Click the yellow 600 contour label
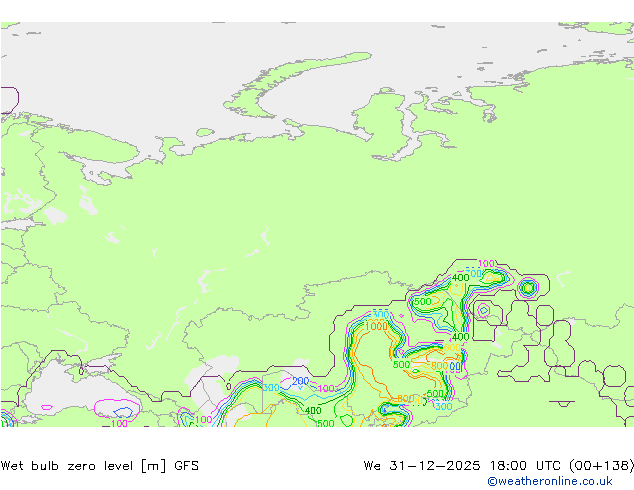The image size is (634, 490). pos(452,348)
